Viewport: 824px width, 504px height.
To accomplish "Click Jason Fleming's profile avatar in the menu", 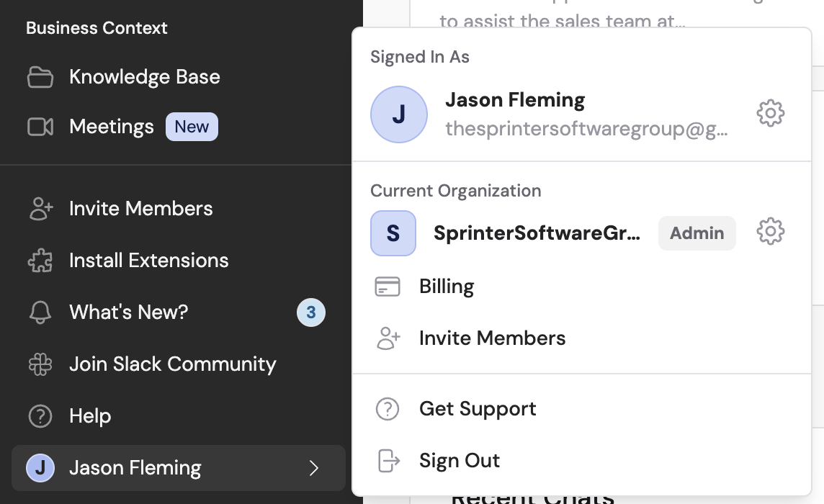I will [398, 114].
